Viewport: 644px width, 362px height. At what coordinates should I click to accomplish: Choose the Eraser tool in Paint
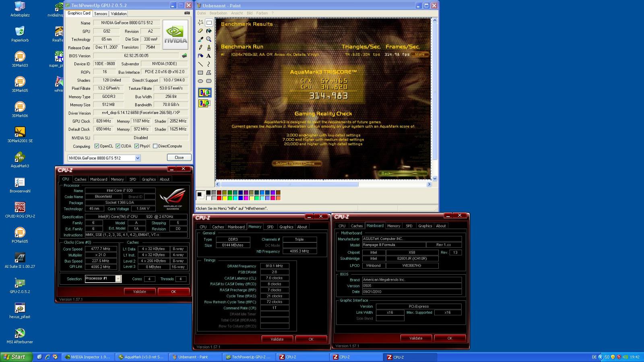click(x=200, y=31)
